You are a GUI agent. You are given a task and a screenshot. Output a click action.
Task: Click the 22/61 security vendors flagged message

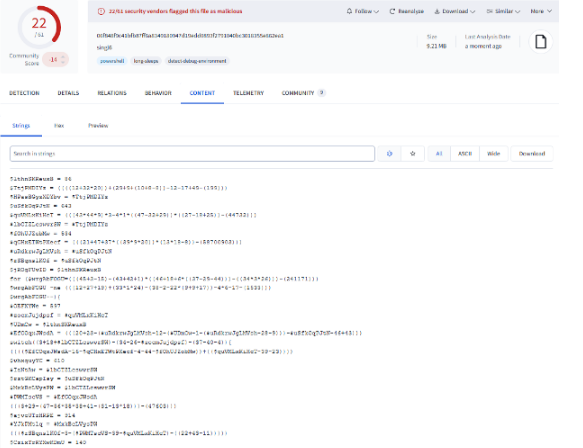point(175,11)
